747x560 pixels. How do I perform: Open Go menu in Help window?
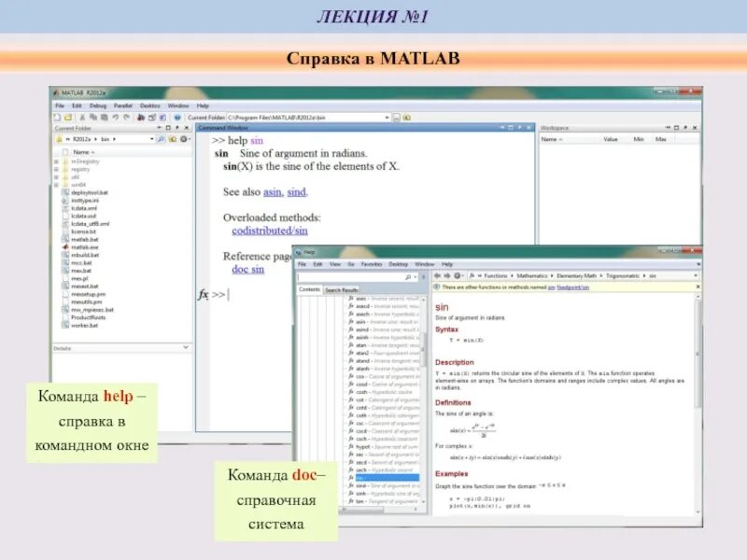(351, 264)
